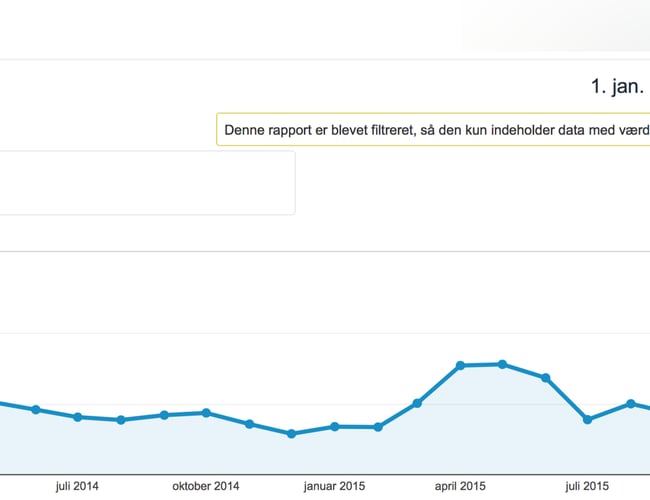Click the August 2015 data point

pyautogui.click(x=630, y=403)
